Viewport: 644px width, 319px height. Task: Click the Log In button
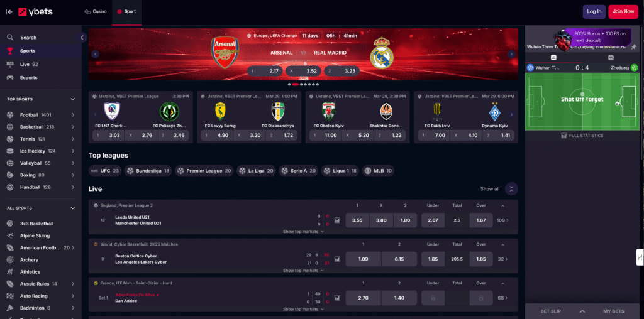pyautogui.click(x=594, y=11)
